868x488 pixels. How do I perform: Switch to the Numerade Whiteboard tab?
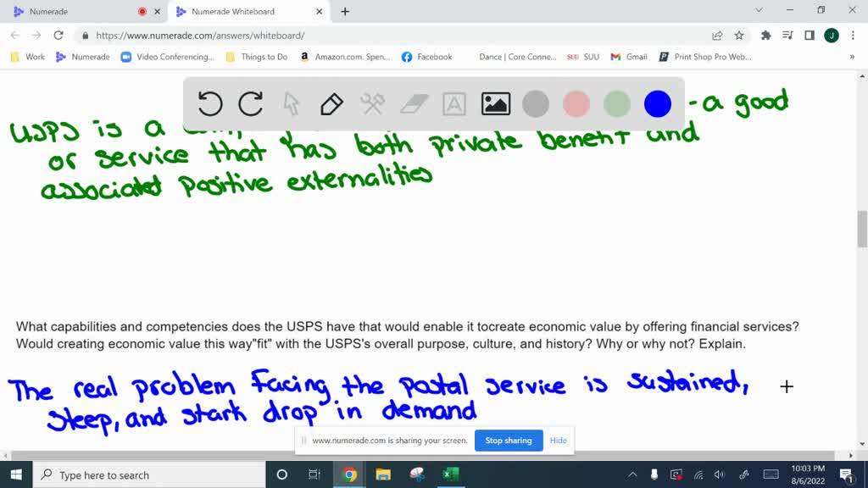click(237, 13)
